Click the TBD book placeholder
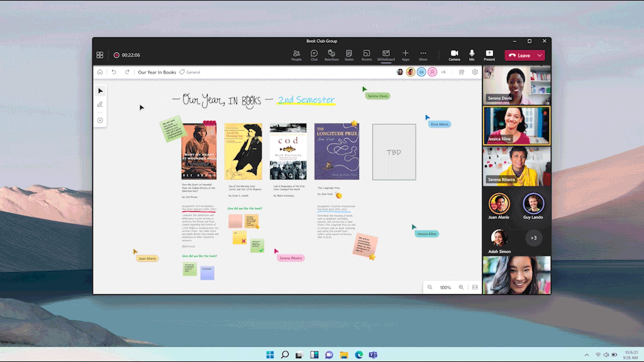 (394, 152)
